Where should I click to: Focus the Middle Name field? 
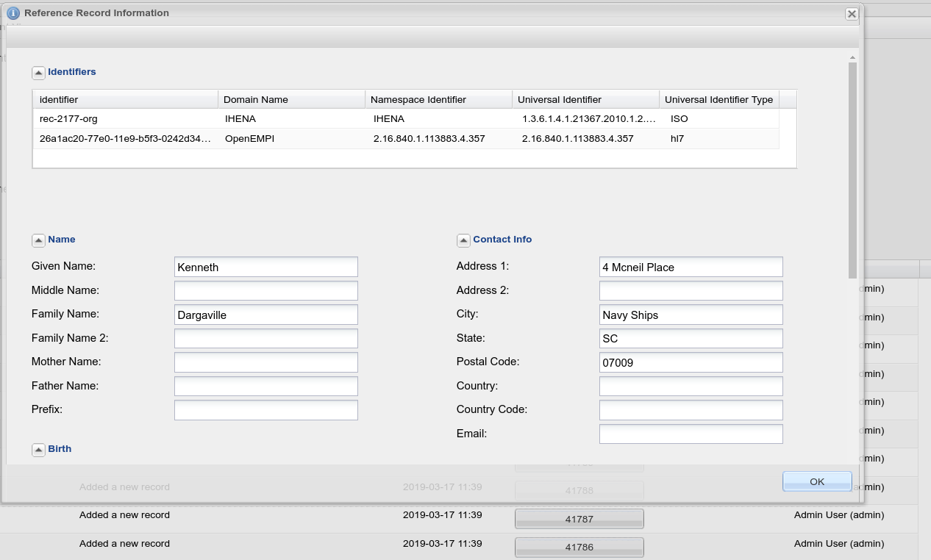266,290
